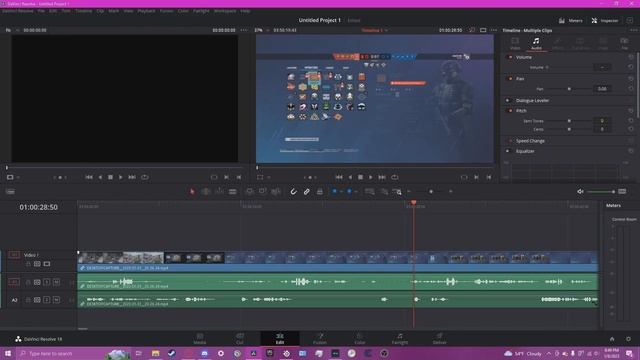The width and height of the screenshot is (640, 360).
Task: Toggle Linked Selection chain icon
Action: 307,191
